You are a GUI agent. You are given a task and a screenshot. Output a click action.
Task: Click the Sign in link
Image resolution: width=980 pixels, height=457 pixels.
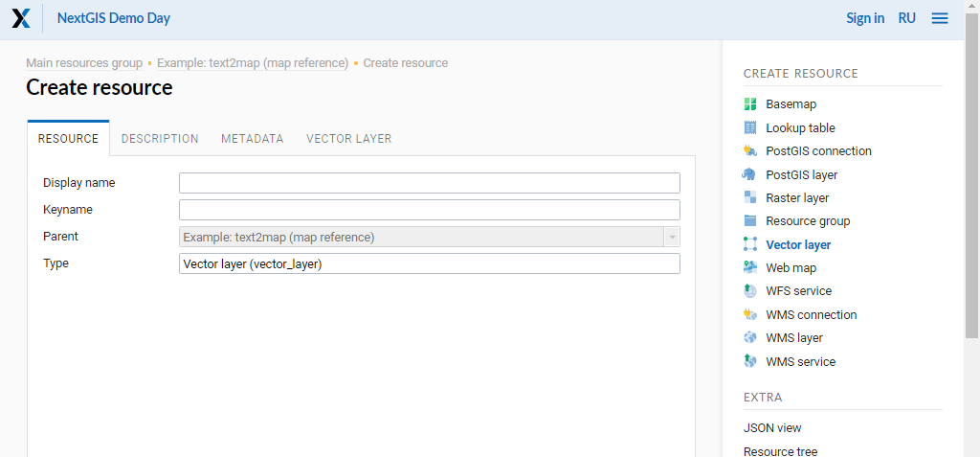(x=865, y=18)
